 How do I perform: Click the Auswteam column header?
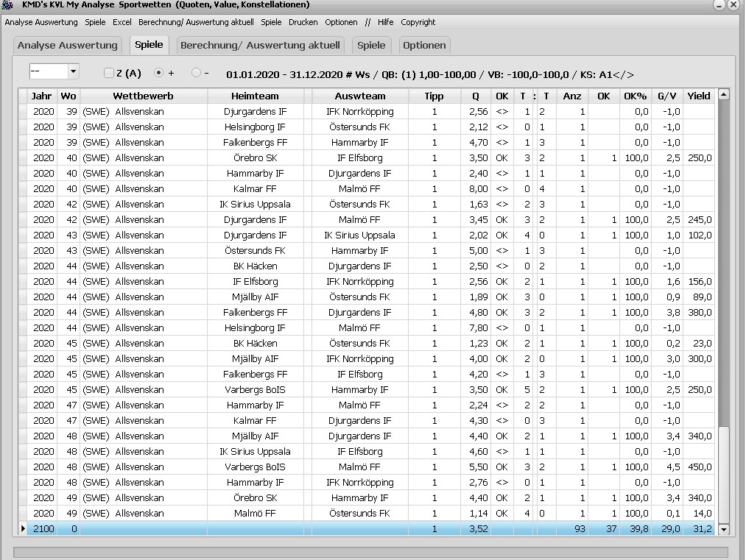(360, 96)
